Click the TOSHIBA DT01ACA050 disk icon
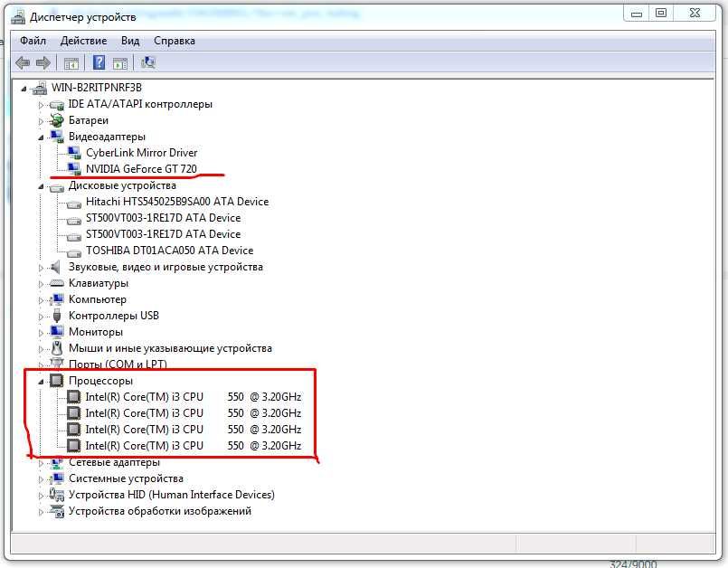Image resolution: width=728 pixels, height=568 pixels. (x=74, y=252)
